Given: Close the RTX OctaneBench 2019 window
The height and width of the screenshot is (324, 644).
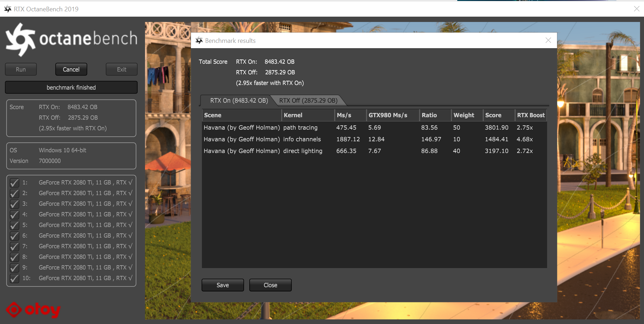Looking at the screenshot, I should (x=637, y=9).
